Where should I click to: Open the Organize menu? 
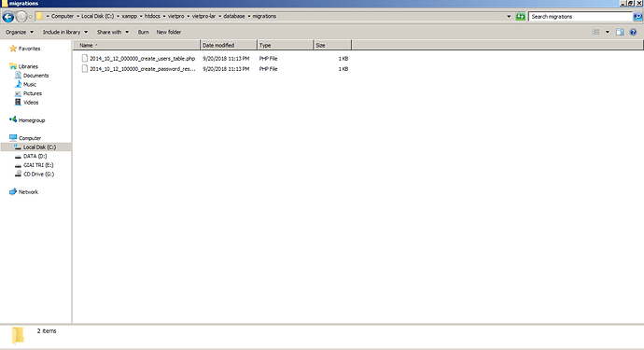pos(20,32)
